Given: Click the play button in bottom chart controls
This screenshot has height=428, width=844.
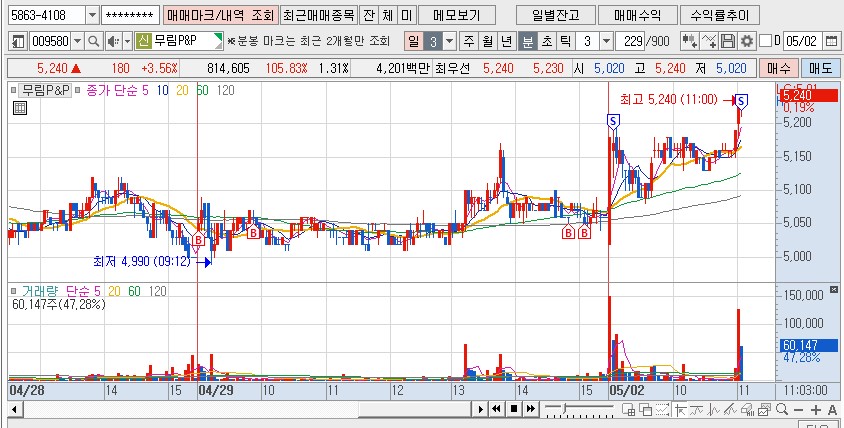Looking at the screenshot, I should (481, 409).
